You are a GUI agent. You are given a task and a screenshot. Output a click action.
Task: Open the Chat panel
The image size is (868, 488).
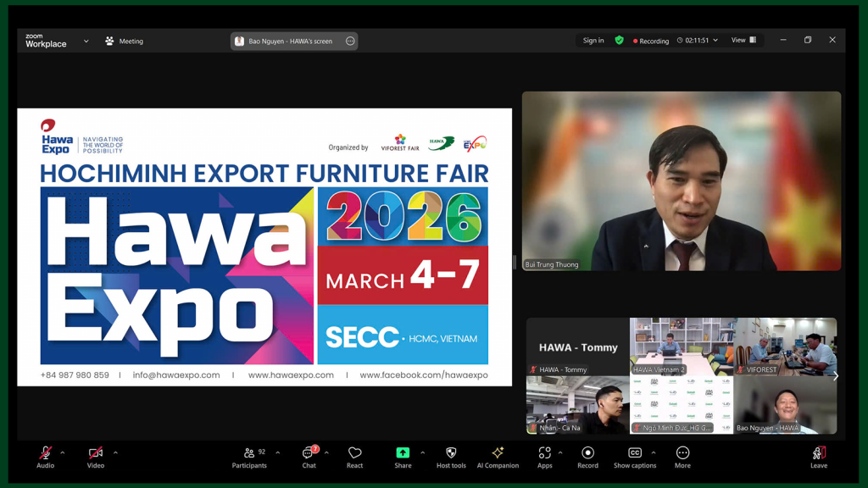point(309,457)
